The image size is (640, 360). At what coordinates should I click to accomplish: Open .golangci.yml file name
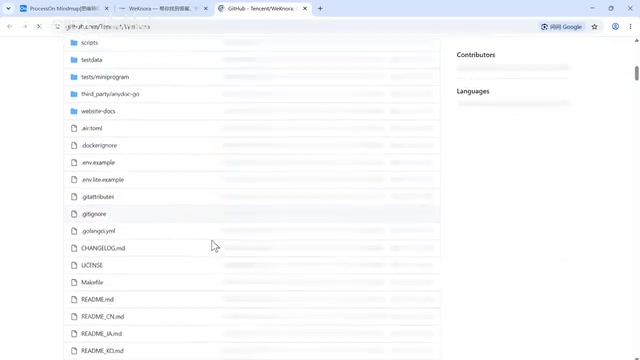point(98,231)
